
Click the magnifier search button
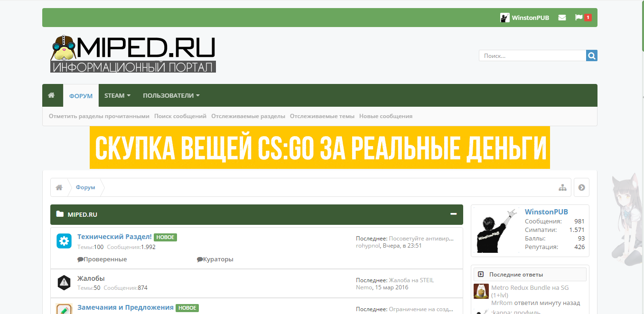[592, 55]
